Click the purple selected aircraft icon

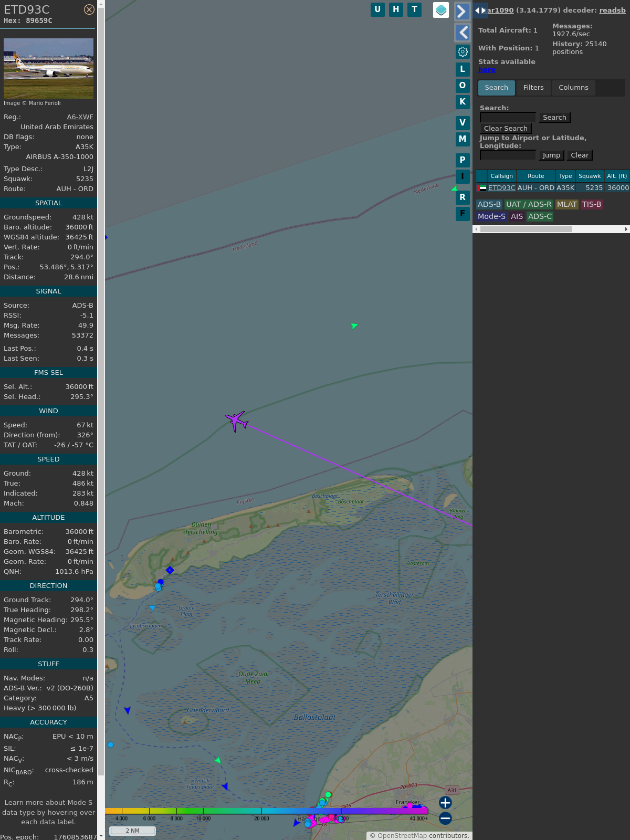(237, 421)
